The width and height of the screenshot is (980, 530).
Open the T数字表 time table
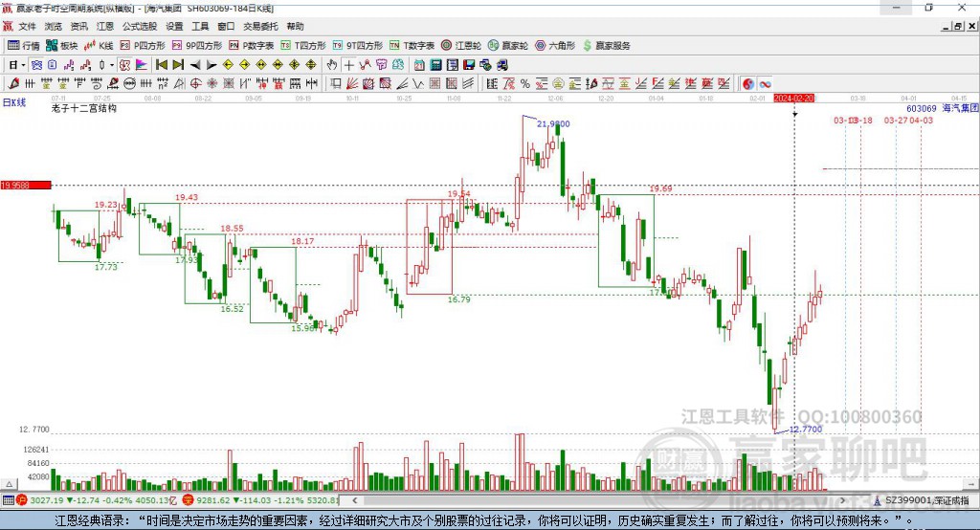click(412, 46)
